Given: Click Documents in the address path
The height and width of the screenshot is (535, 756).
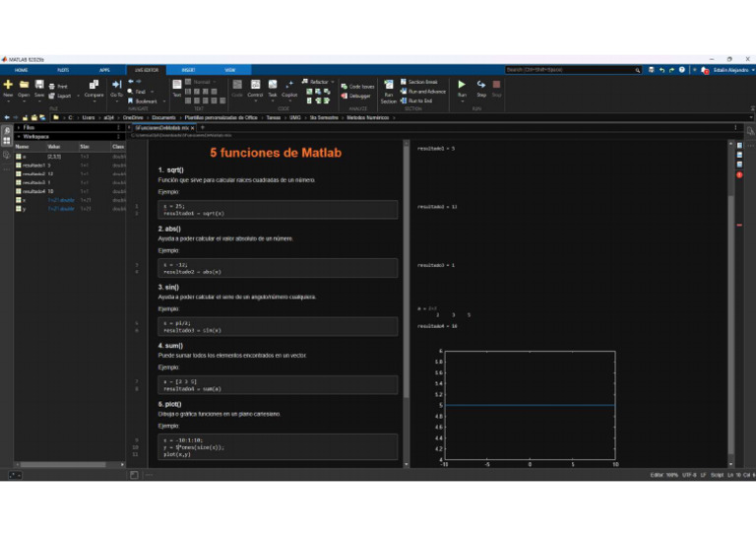Looking at the screenshot, I should coord(163,117).
